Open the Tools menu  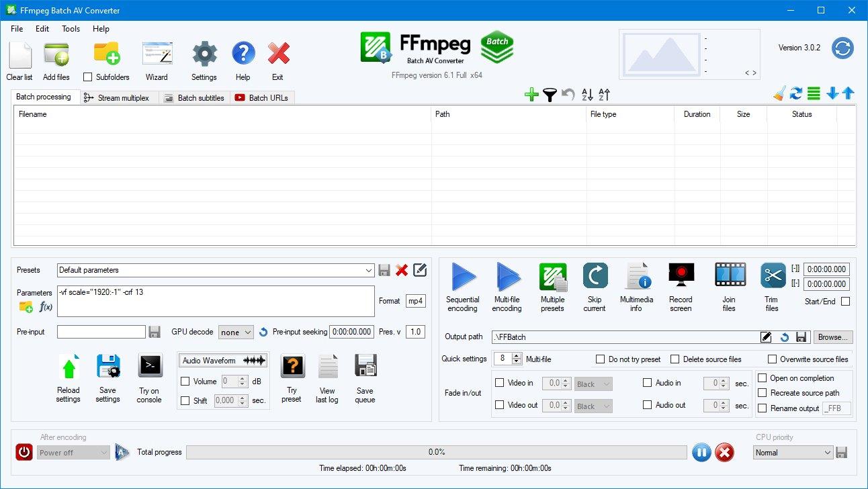[71, 29]
